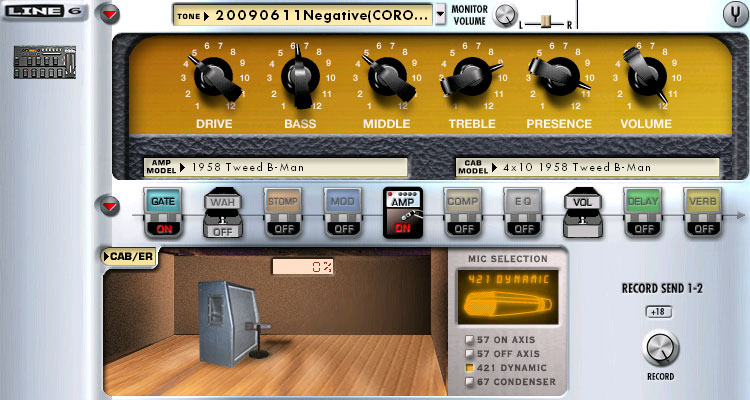This screenshot has width=750, height=400.
Task: Toggle the +18 record boost button
Action: coord(659,311)
